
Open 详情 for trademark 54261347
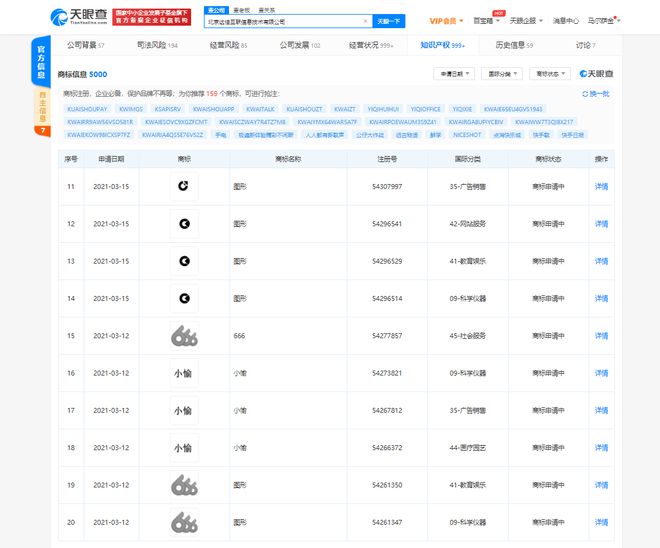(601, 522)
